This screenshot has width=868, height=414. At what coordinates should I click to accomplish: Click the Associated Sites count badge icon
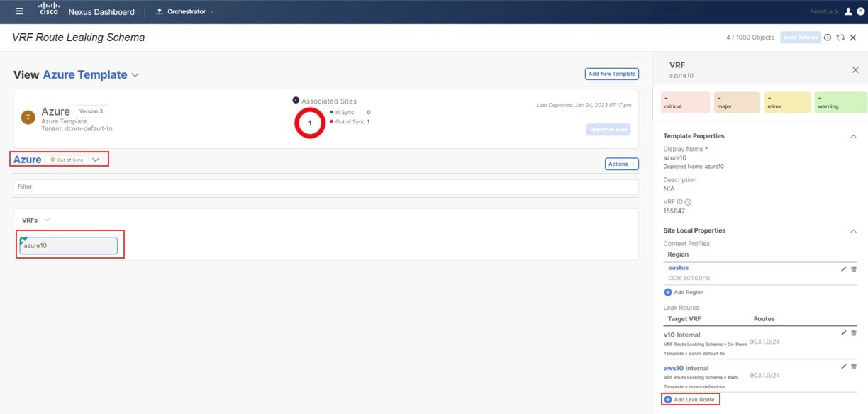(296, 101)
